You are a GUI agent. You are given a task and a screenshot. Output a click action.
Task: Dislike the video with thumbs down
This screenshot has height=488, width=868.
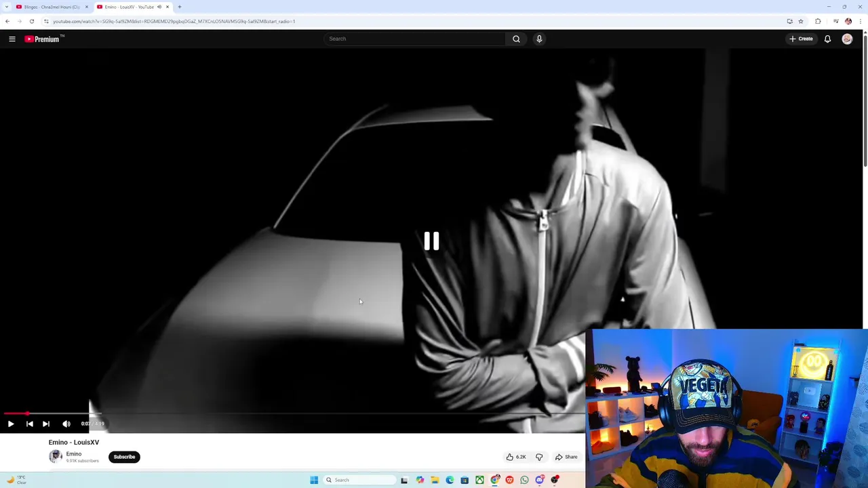[539, 457]
